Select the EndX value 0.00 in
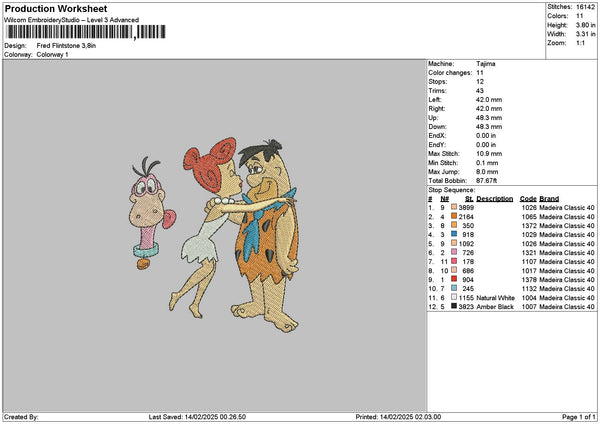This screenshot has width=600, height=424. click(486, 136)
